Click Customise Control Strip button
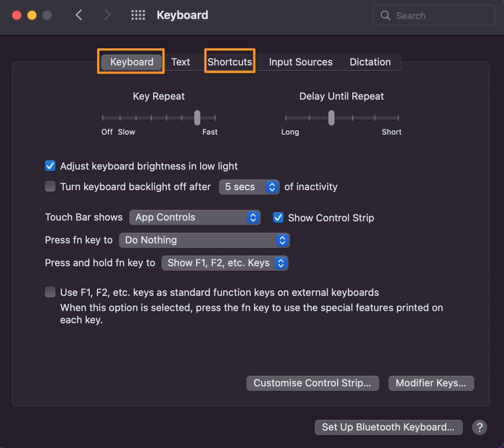This screenshot has width=504, height=448. click(x=312, y=383)
